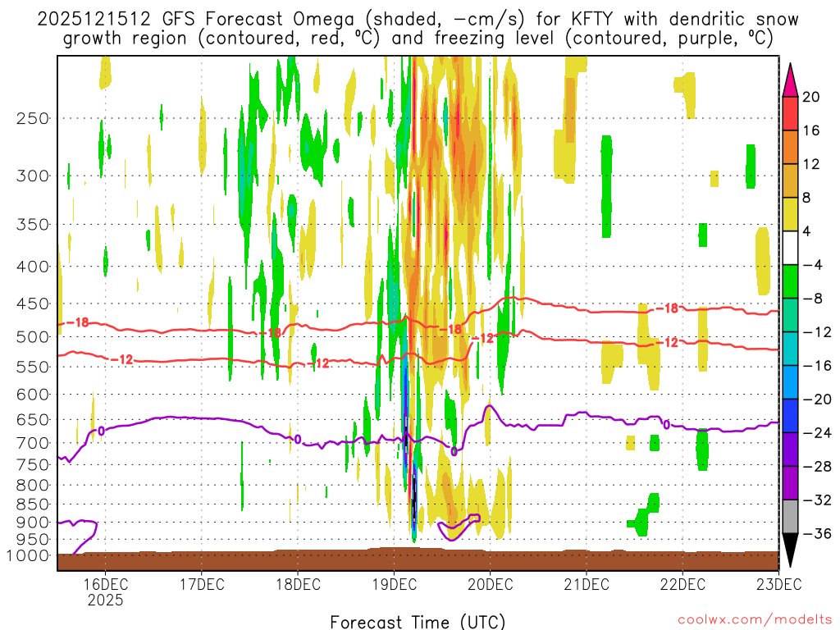Viewport: 840px width, 630px height.
Task: Pick the yellow 4-to-8 colorbar segment
Action: coord(790,214)
